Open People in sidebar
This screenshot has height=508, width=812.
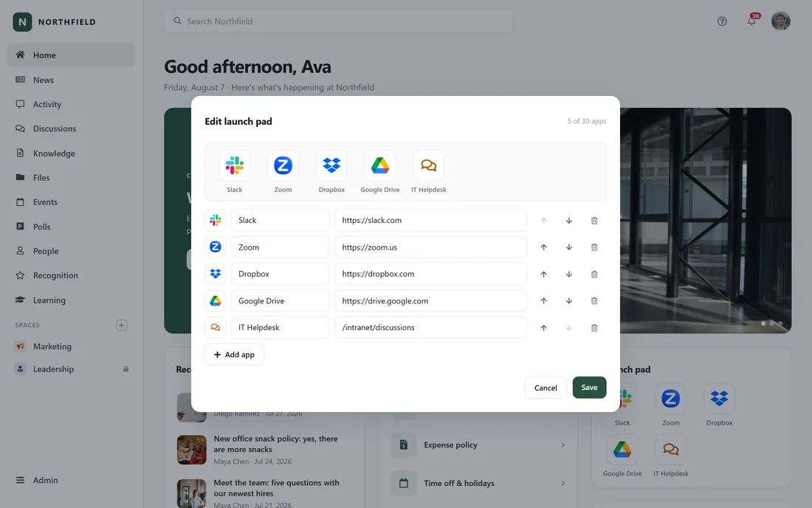point(72,251)
